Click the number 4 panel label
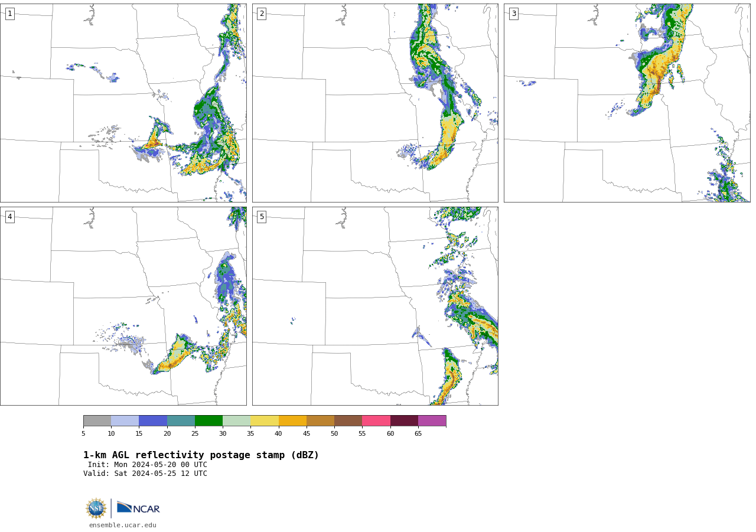 coord(9,217)
